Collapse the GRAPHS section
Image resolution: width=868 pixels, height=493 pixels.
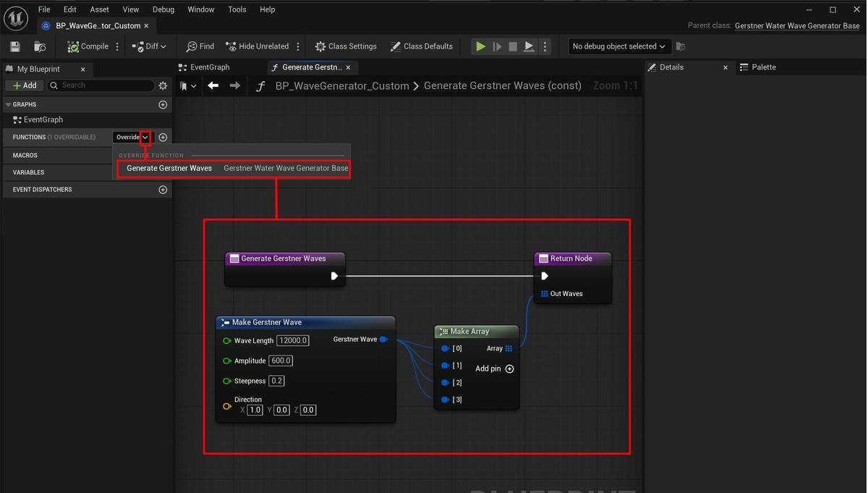click(x=9, y=105)
